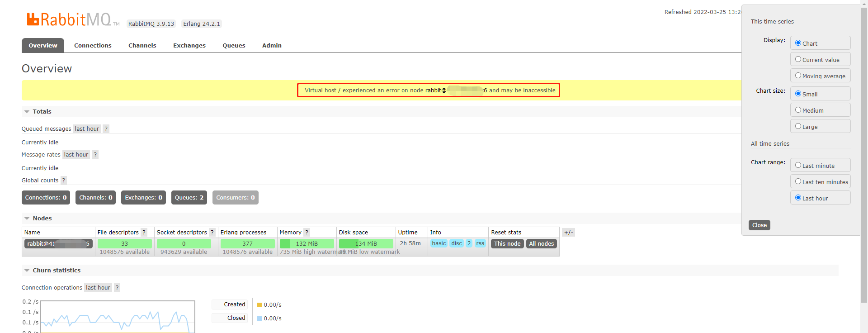The width and height of the screenshot is (868, 333).
Task: Open help for Connection operations
Action: [x=117, y=288]
